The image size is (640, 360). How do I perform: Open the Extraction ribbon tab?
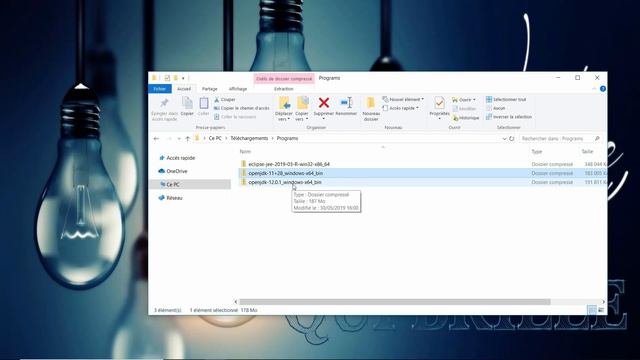[284, 89]
